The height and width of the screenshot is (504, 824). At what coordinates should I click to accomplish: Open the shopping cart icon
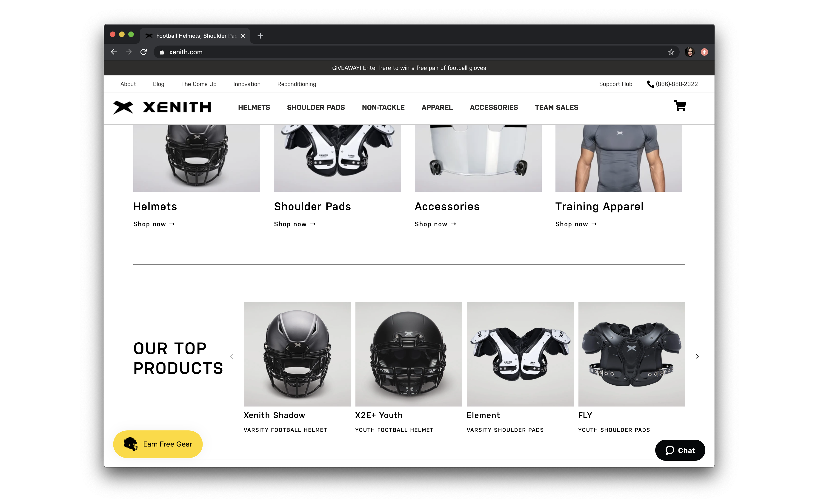coord(680,106)
